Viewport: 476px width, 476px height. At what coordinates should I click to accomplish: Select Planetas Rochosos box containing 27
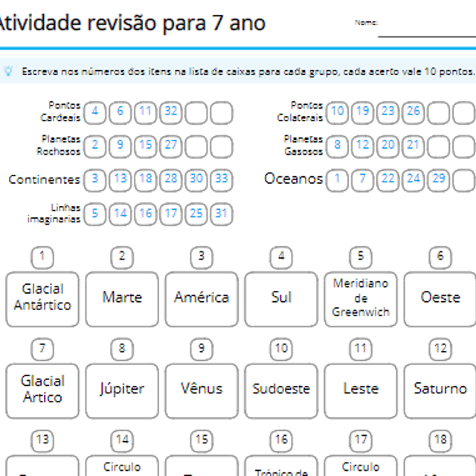(x=171, y=147)
